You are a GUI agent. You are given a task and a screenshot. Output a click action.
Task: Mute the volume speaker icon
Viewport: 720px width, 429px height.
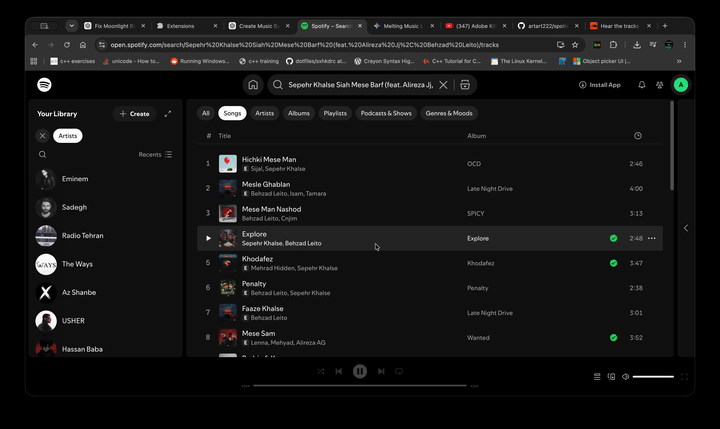625,377
